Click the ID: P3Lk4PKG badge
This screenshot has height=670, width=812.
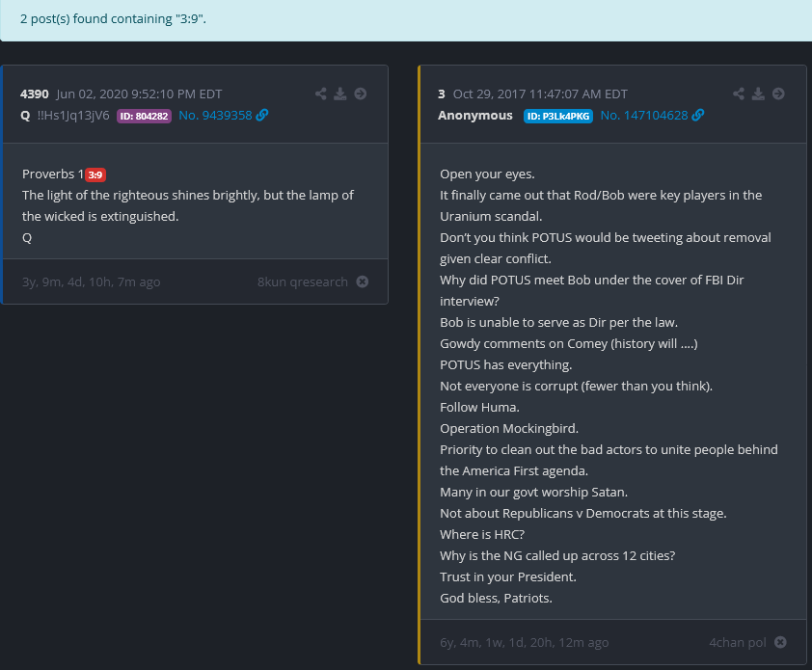pos(557,116)
